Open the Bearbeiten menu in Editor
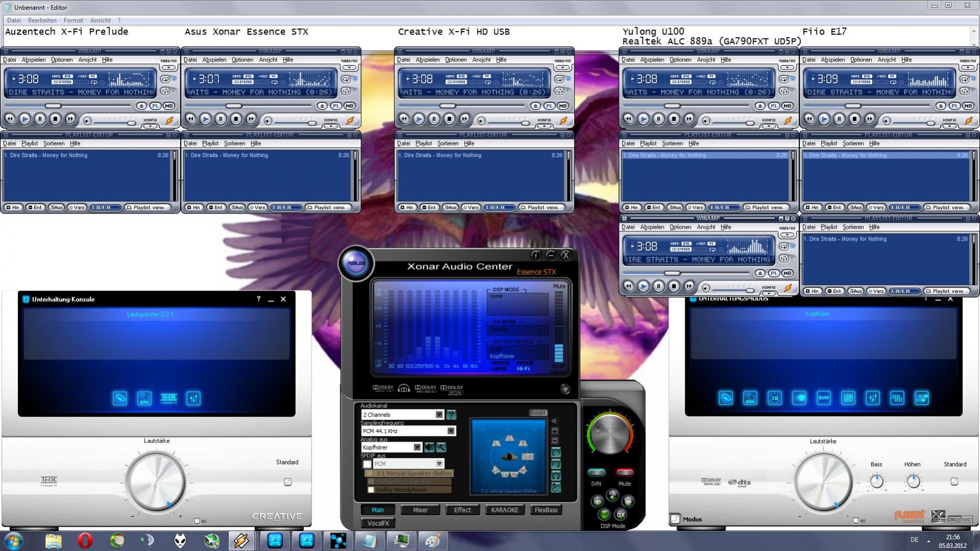Screen dimensions: 980x551 point(42,20)
